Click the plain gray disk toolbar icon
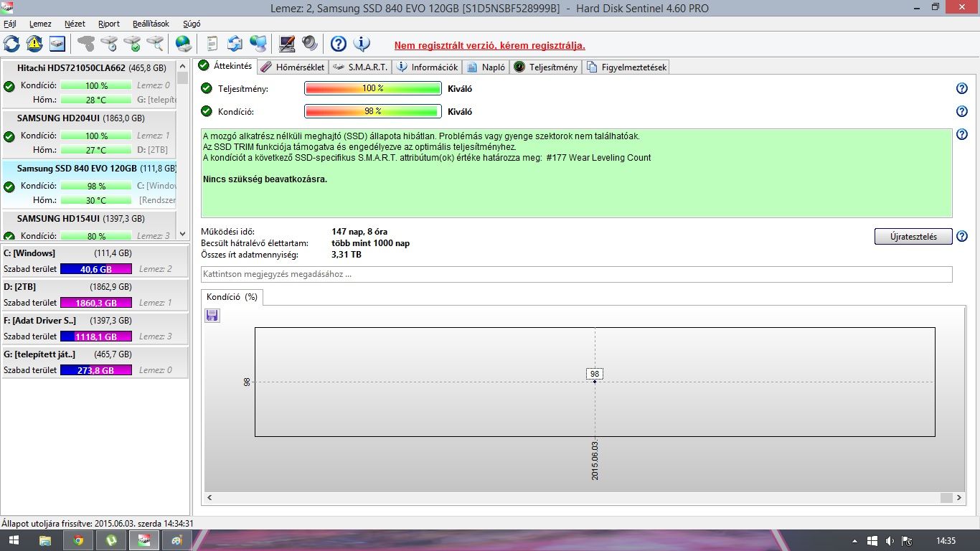 pos(86,44)
